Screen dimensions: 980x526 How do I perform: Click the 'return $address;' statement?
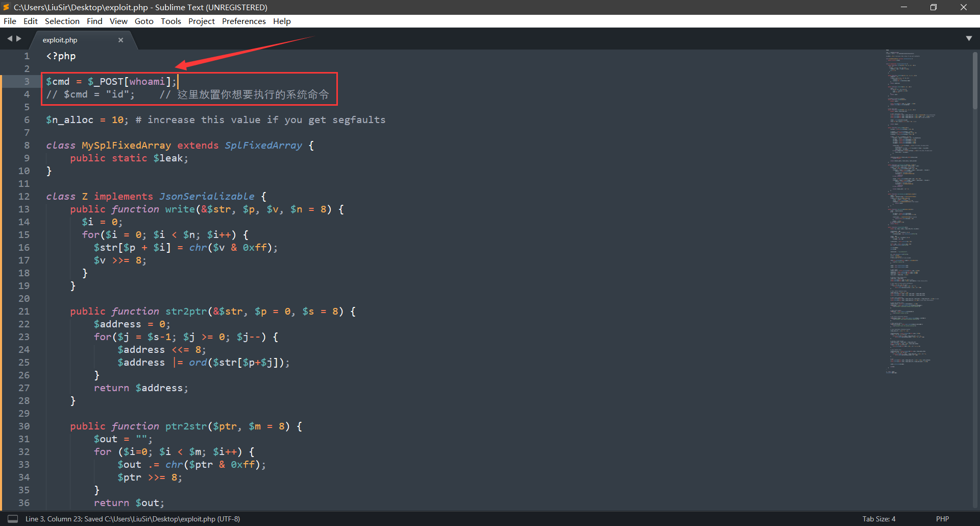(x=141, y=388)
